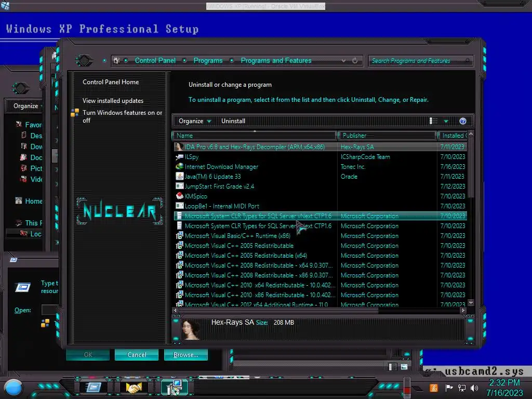
Task: Click Hex-Rays portrait thumbnail in details pane
Action: (x=190, y=329)
